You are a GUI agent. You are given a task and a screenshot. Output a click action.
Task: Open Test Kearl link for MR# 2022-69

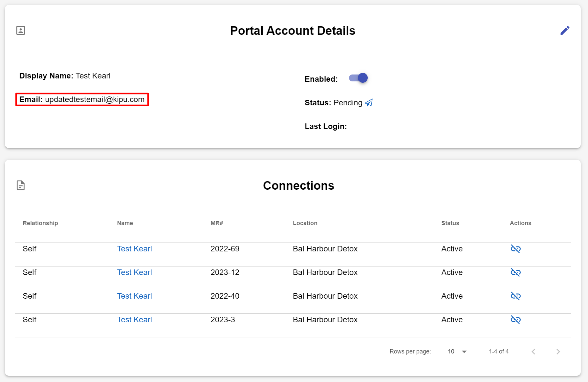click(x=134, y=249)
